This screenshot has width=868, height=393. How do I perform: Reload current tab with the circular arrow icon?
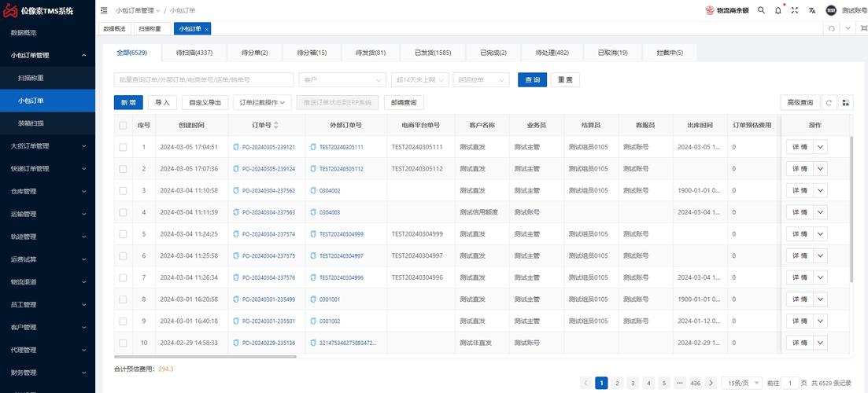[x=831, y=28]
